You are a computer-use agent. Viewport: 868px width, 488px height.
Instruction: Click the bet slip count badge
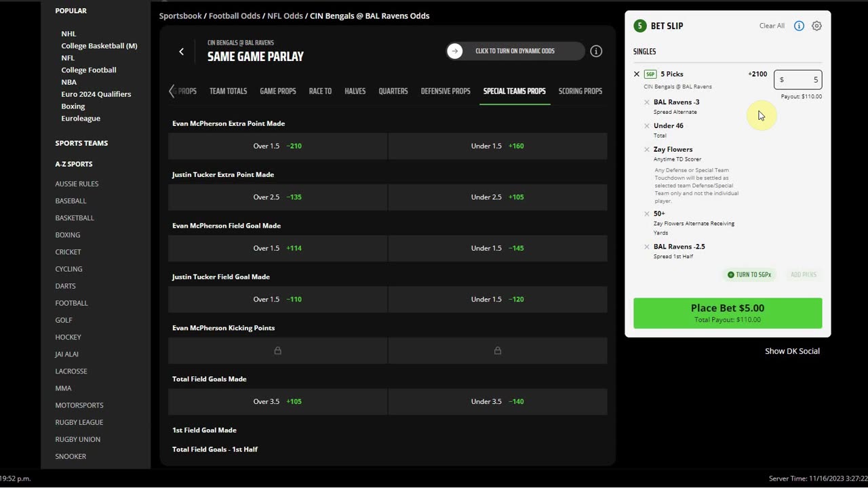tap(639, 26)
